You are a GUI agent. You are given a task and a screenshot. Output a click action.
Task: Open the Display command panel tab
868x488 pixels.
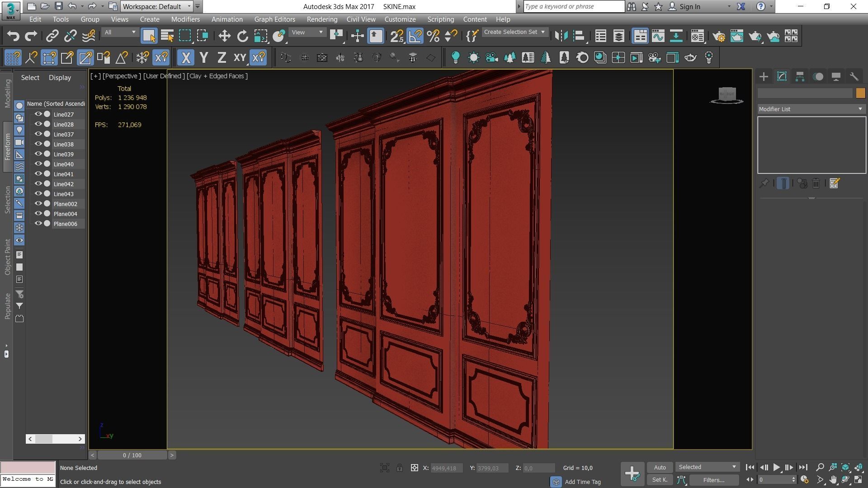click(836, 76)
